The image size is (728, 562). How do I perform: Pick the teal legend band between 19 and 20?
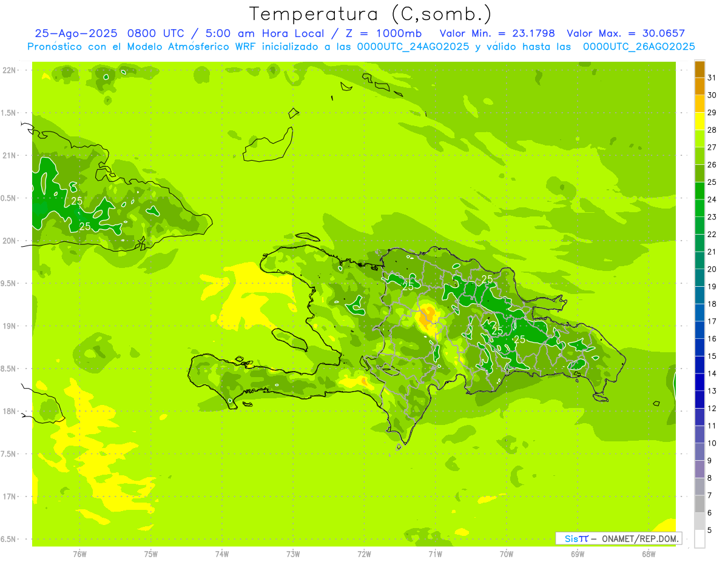click(699, 278)
